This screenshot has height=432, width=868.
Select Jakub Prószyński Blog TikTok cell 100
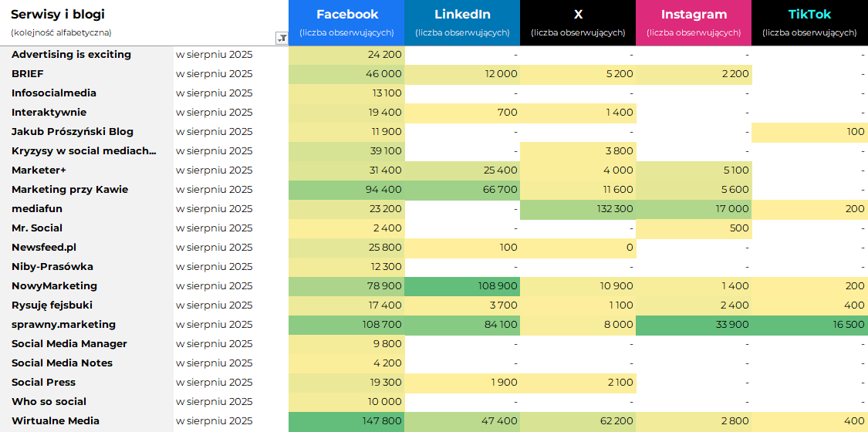point(809,132)
